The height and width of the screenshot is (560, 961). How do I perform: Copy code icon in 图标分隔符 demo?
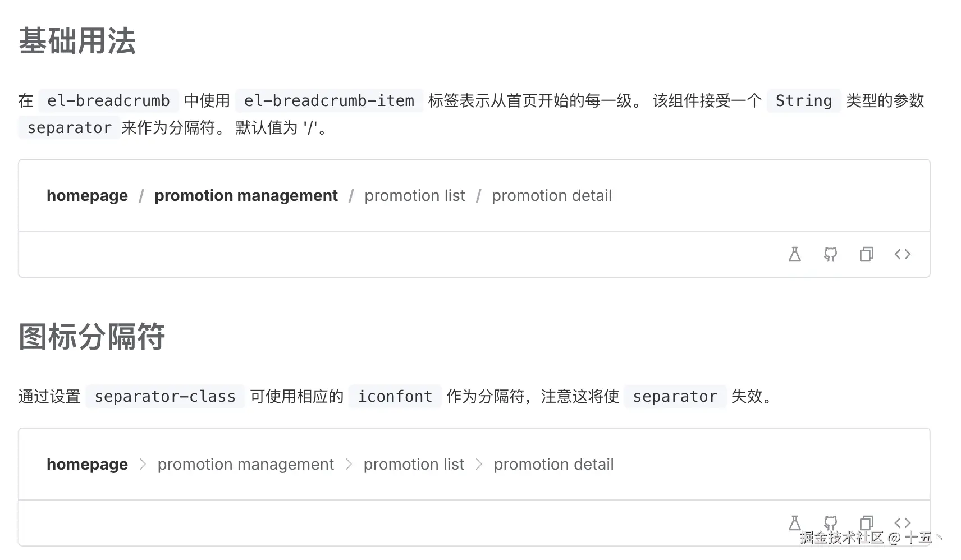[x=866, y=523]
